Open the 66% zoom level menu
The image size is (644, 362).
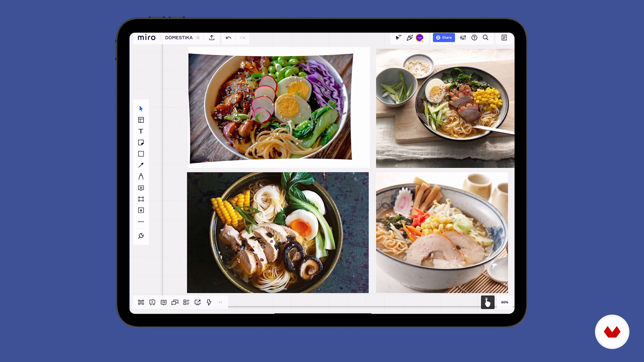[504, 302]
